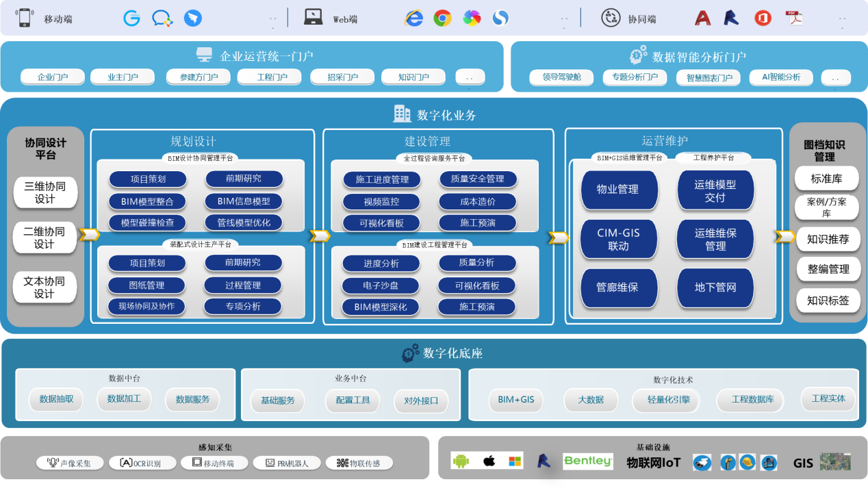
Task: Open the 企业门户 portal button
Action: pos(53,77)
